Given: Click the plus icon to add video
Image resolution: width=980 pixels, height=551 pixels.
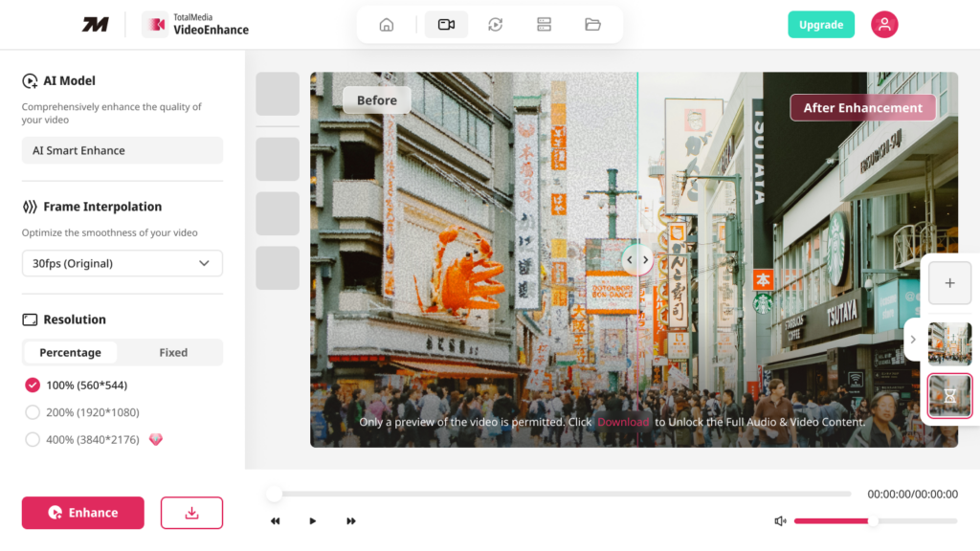Looking at the screenshot, I should point(949,283).
